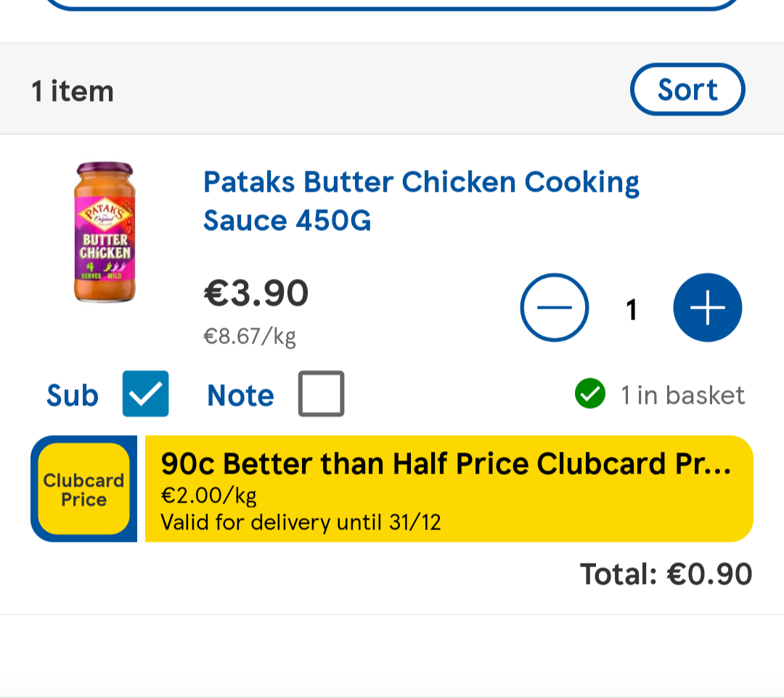Click the green basket checkmark icon
This screenshot has height=698, width=784.
coord(589,394)
